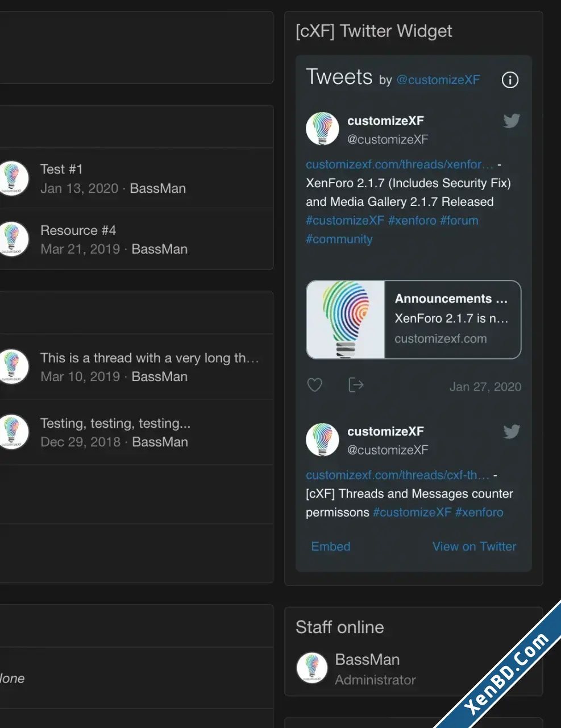Open customizeXF avatar on second tweet

click(x=322, y=439)
